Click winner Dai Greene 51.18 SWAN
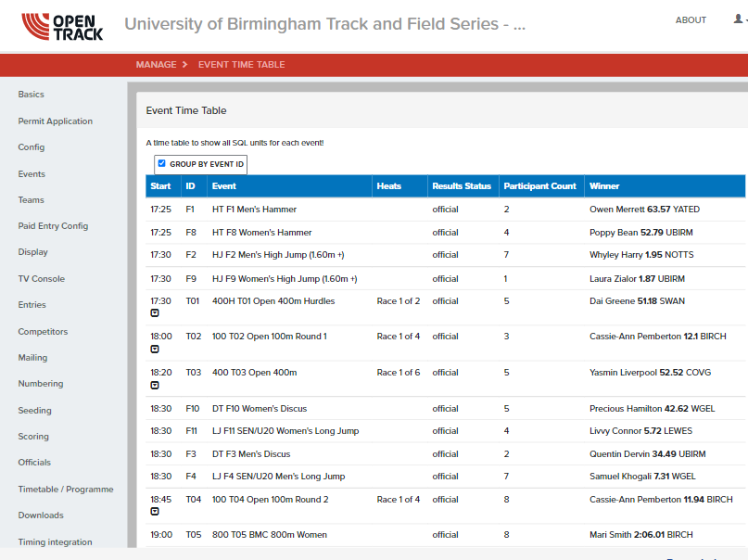 (637, 301)
